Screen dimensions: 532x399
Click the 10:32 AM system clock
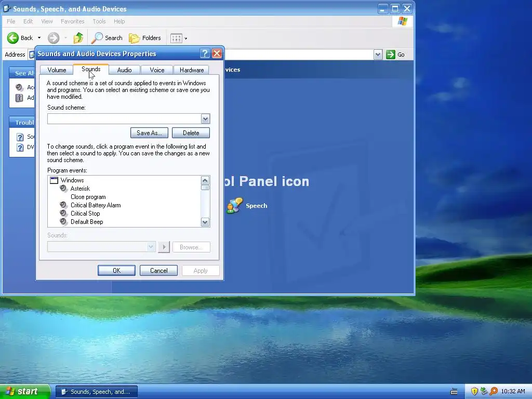[x=513, y=392]
